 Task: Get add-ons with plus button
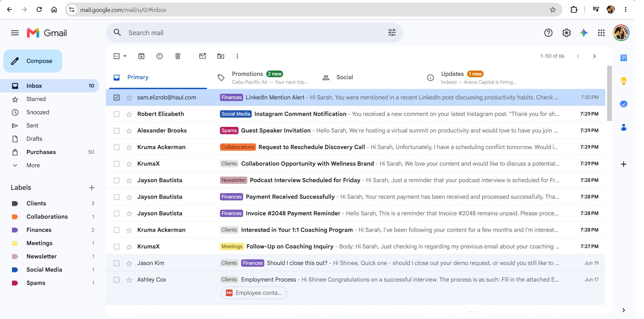coord(623,164)
